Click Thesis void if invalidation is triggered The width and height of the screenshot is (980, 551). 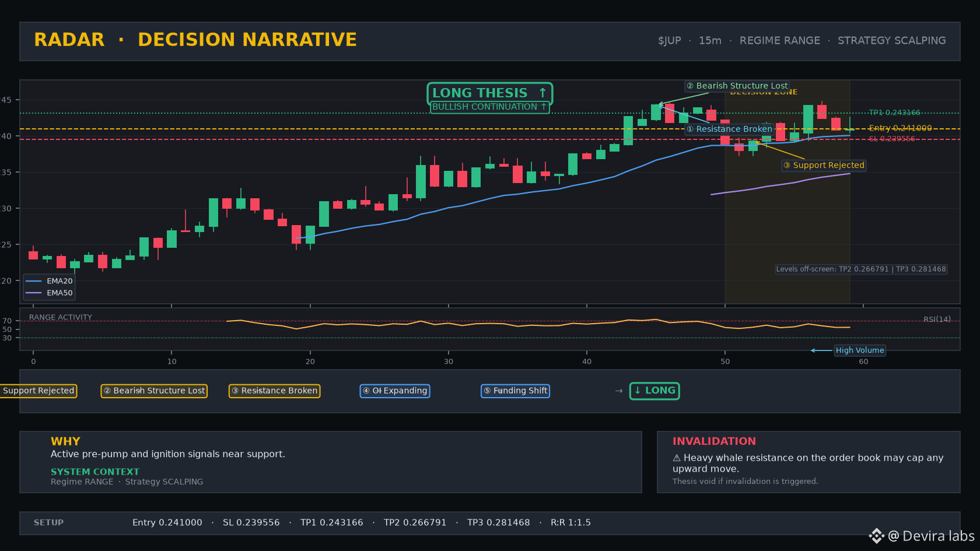coord(745,481)
